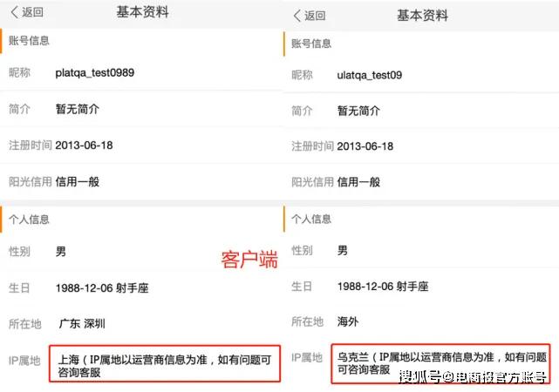
Task: Click the 基本资料 title in the left panel
Action: click(x=143, y=13)
